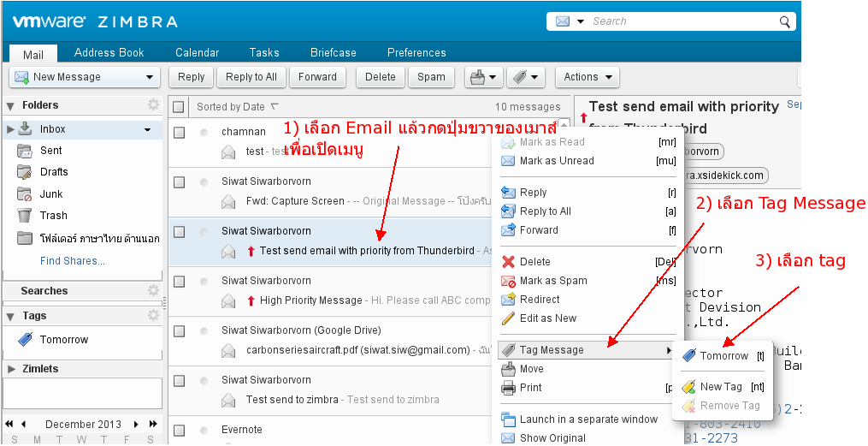
Task: Open search type dropdown arrow
Action: pos(580,21)
